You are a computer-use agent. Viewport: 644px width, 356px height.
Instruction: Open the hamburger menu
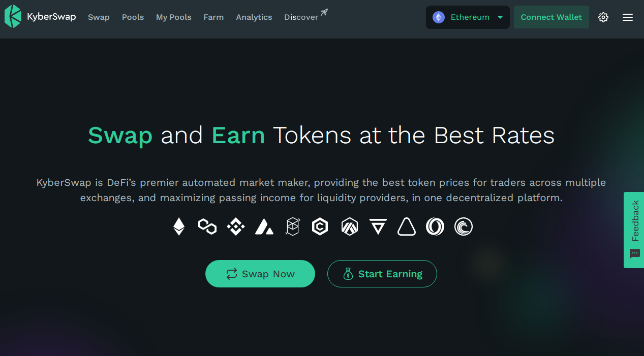[628, 17]
